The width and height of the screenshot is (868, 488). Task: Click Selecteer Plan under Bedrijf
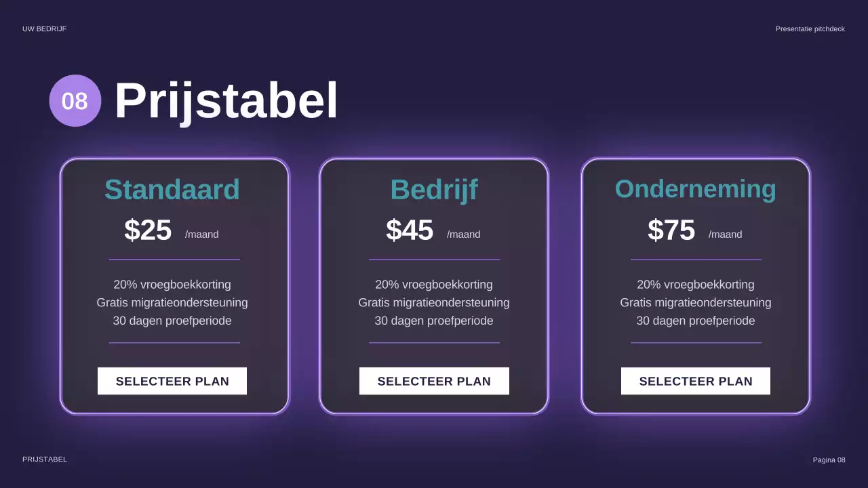434,381
